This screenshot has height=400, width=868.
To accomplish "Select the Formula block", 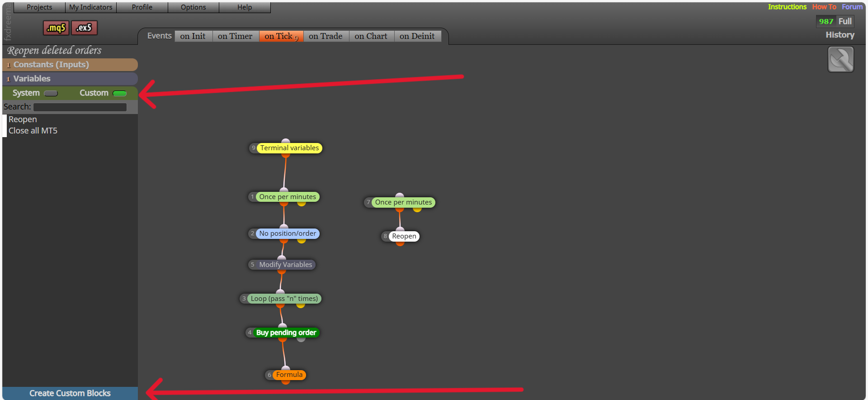I will coord(289,375).
